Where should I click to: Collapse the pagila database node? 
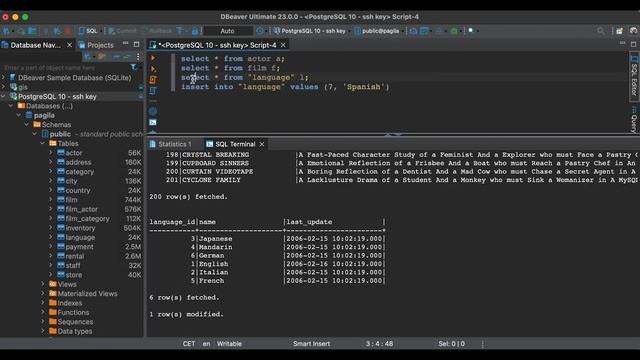point(19,115)
